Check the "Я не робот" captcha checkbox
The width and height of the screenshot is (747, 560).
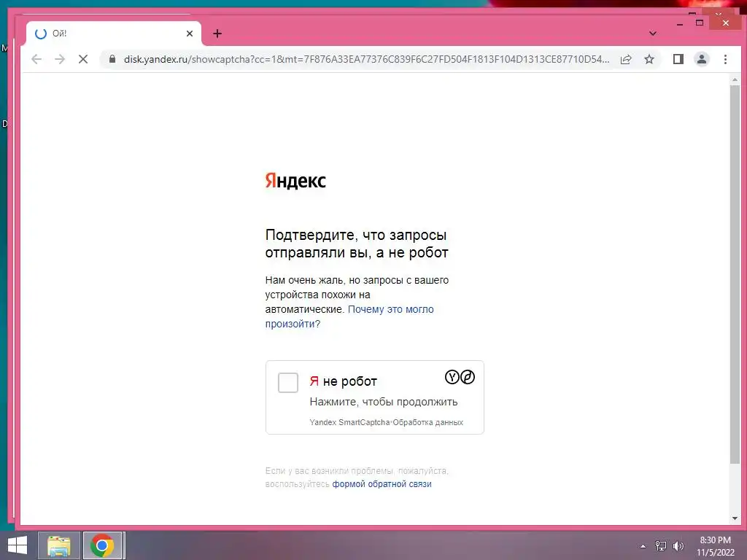[x=287, y=382]
